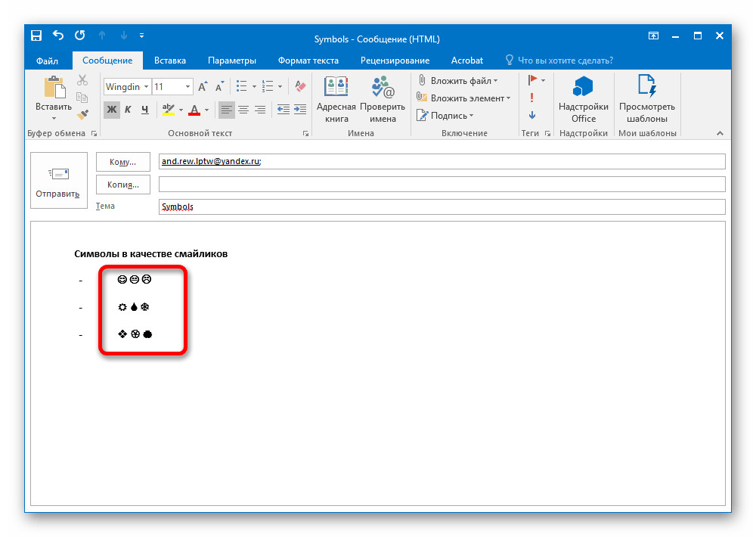Click Проверить имена
Viewport: 756px width, 537px height.
(383, 99)
